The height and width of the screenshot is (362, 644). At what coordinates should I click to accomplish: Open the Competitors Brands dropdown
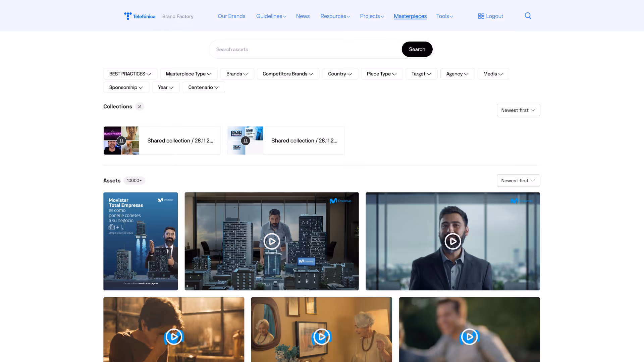288,74
